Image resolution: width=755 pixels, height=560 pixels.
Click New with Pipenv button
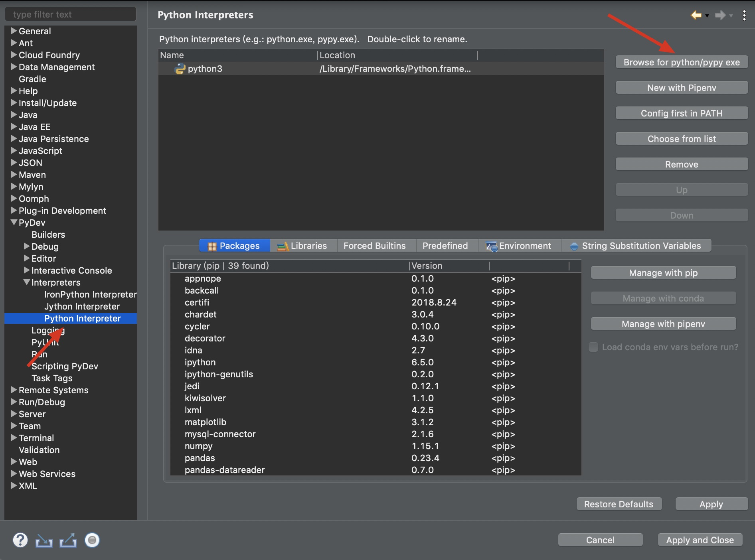coord(682,88)
